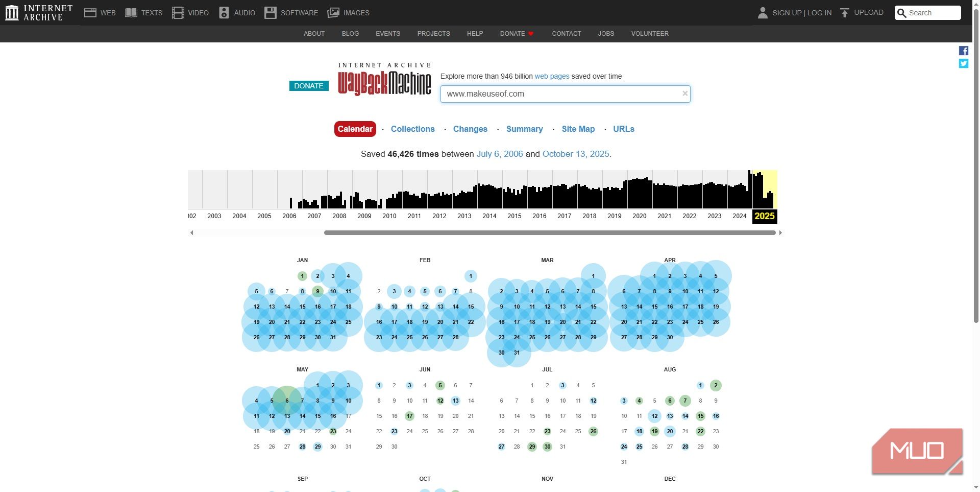980x492 pixels.
Task: Click the Upload arrow icon
Action: (845, 13)
